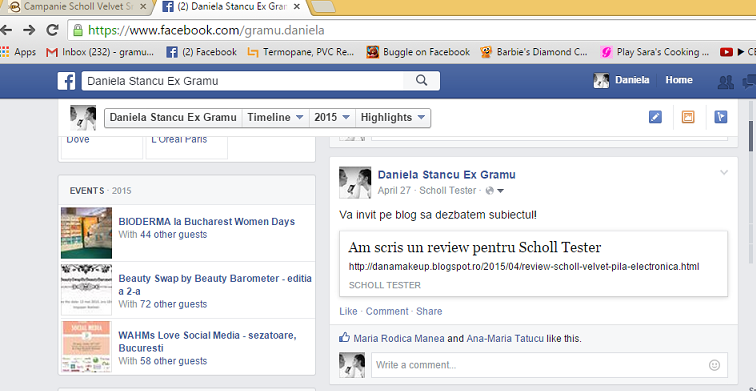Click 58 other guests on WAHMs event
Screen dimensions: 756x391
(x=174, y=361)
